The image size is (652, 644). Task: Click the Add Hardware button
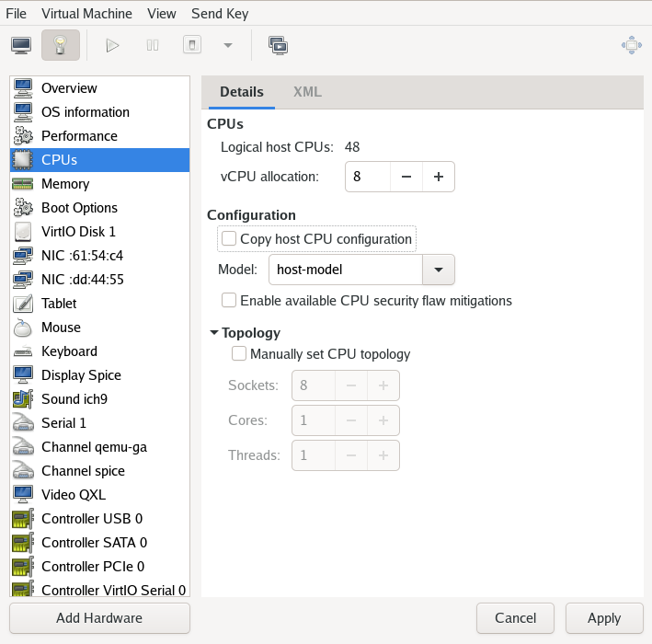coord(99,618)
